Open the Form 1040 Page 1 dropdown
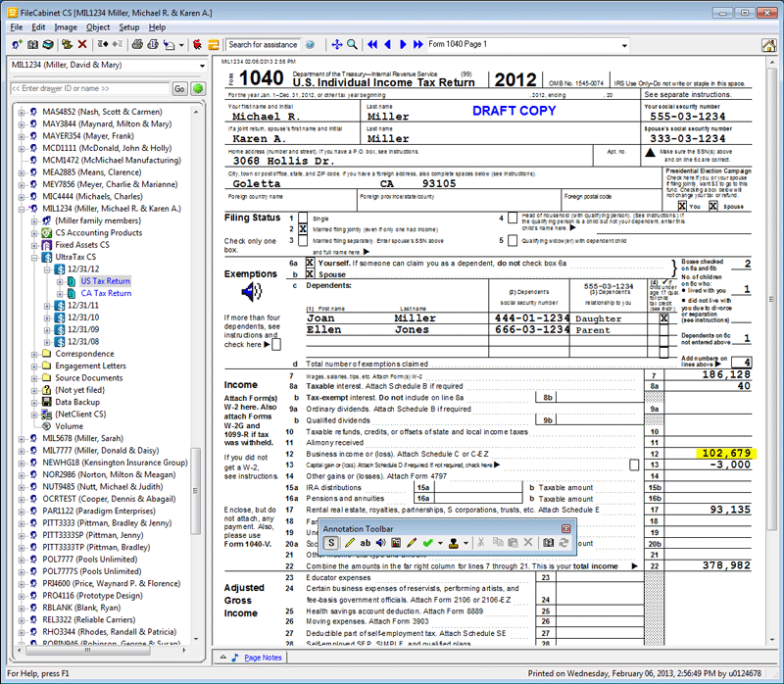Image resolution: width=784 pixels, height=684 pixels. (x=623, y=45)
